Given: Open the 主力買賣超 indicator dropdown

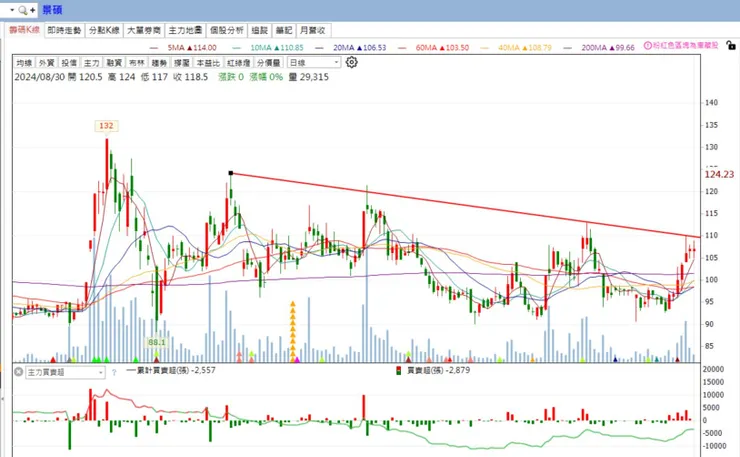Looking at the screenshot, I should [x=65, y=372].
